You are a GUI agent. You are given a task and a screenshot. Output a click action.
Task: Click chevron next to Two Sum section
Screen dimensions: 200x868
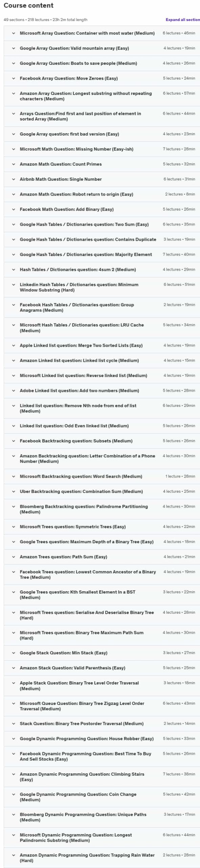tap(14, 224)
